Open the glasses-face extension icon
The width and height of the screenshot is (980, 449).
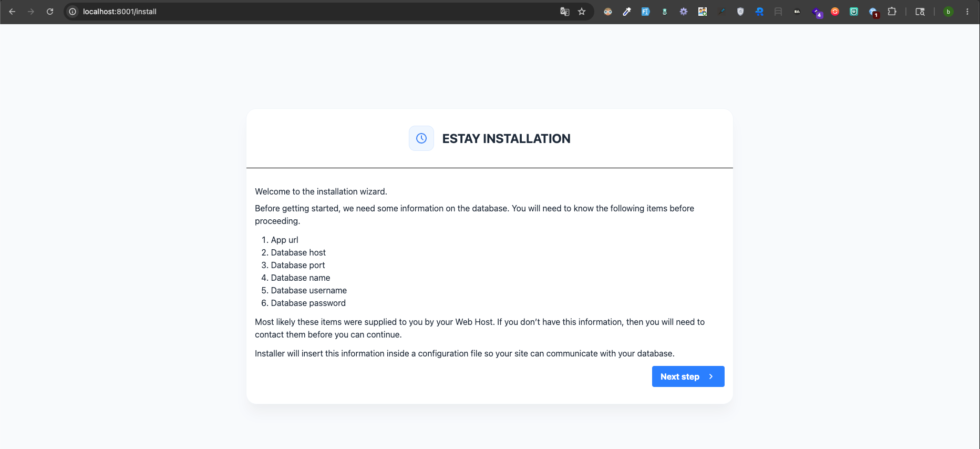coord(608,12)
